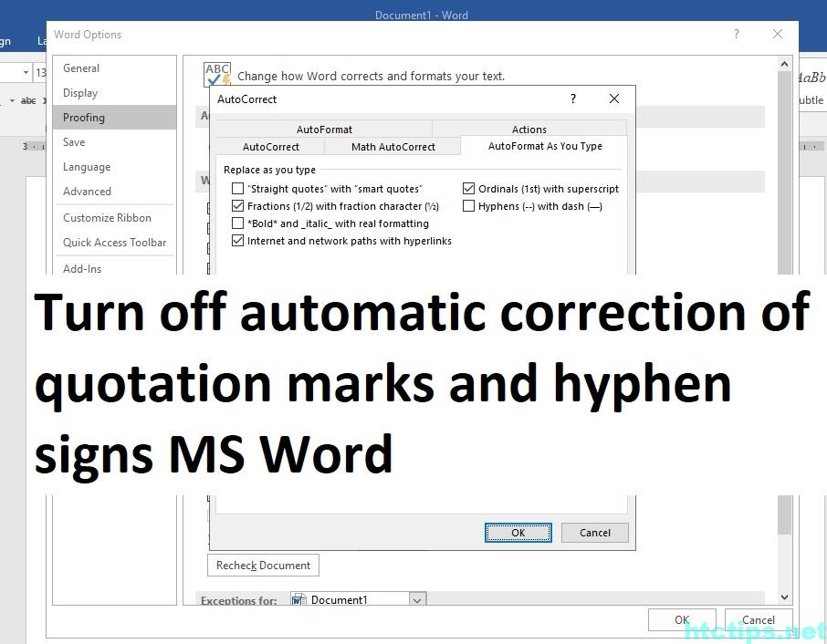The image size is (827, 644).
Task: Toggle strikethrough abc in Word ribbon
Action: click(x=28, y=100)
